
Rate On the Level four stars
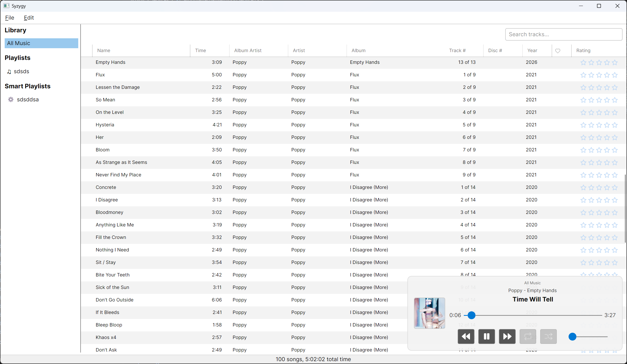607,113
